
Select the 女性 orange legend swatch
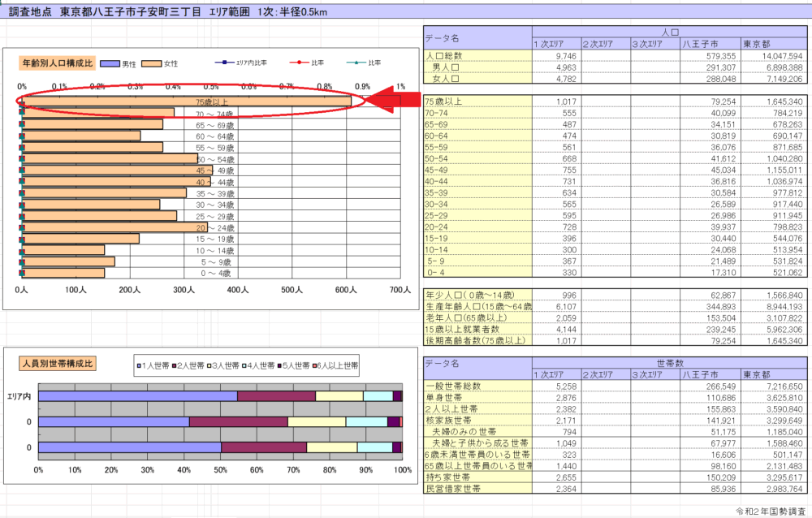click(x=151, y=63)
